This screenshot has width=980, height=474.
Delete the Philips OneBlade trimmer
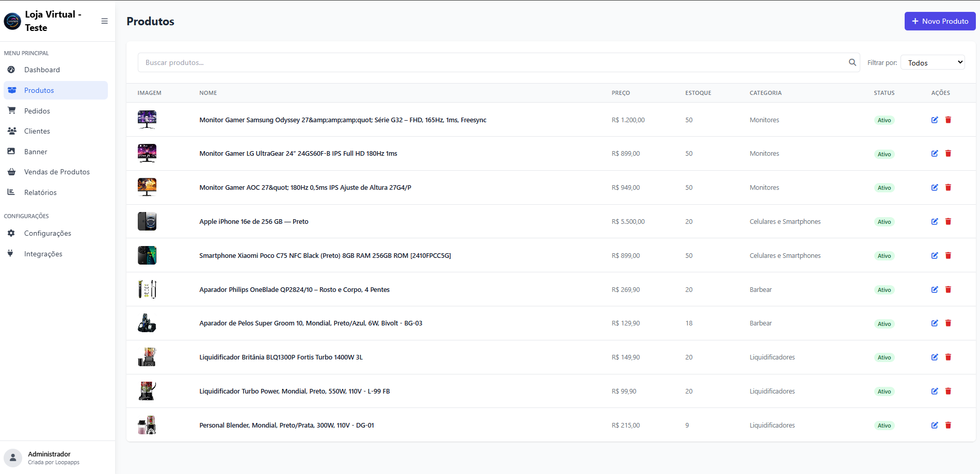click(948, 290)
